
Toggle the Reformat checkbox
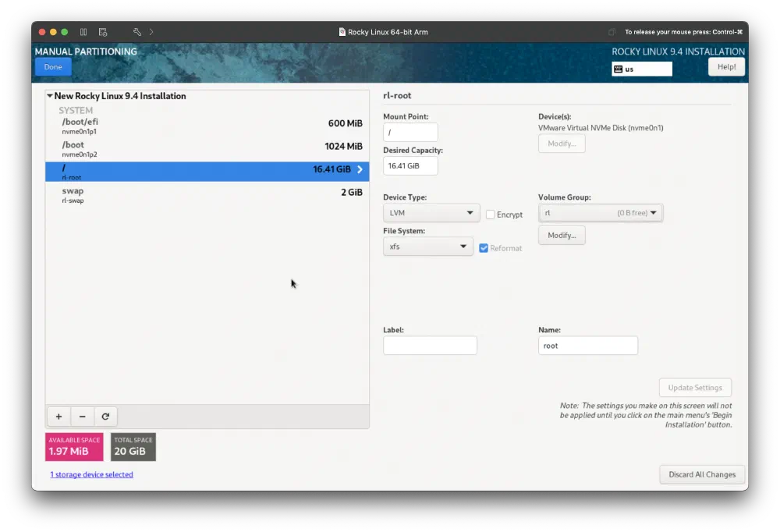click(484, 248)
